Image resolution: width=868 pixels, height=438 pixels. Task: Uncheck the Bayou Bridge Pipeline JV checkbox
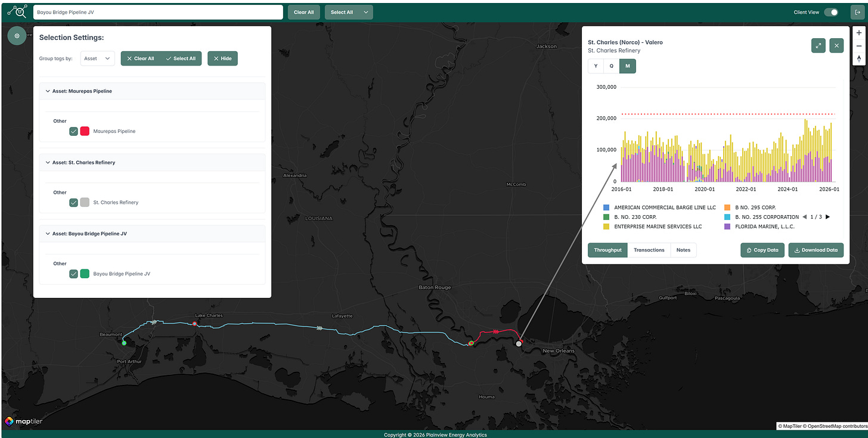click(73, 274)
